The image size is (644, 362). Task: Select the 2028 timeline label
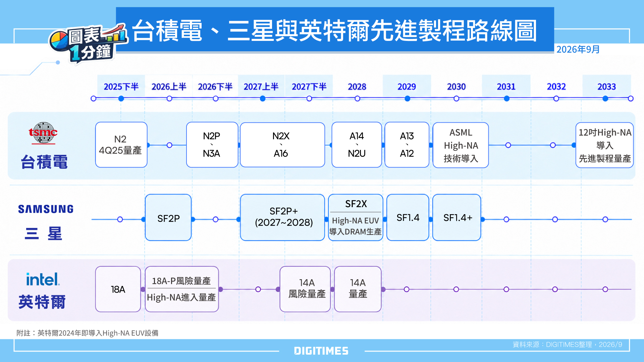tap(357, 87)
